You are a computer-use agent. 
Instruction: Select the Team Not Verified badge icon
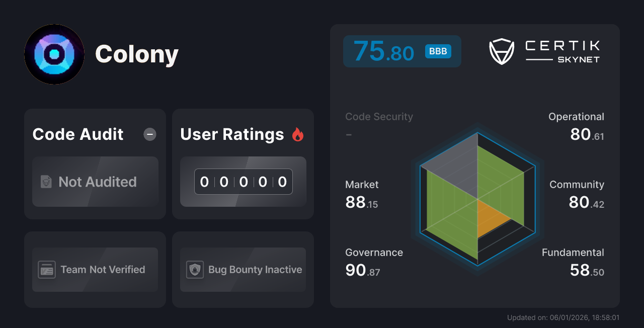[x=47, y=270]
